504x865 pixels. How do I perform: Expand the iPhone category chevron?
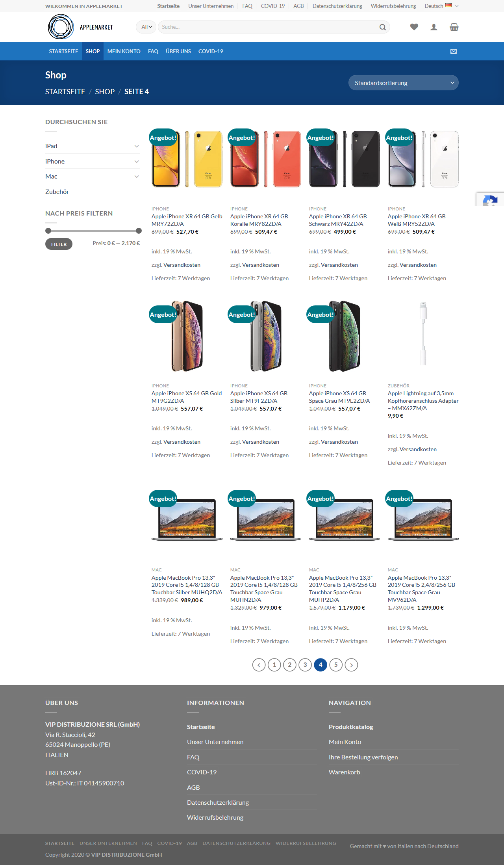(137, 161)
